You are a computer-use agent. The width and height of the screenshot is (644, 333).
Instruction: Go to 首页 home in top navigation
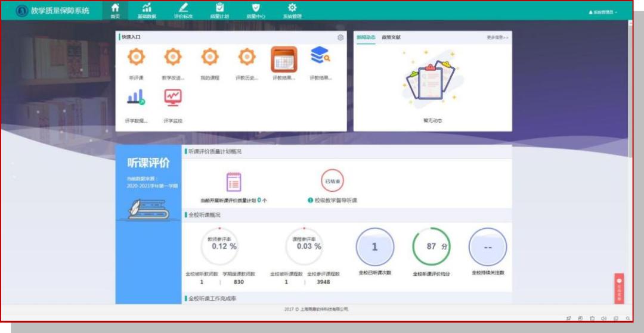(116, 11)
